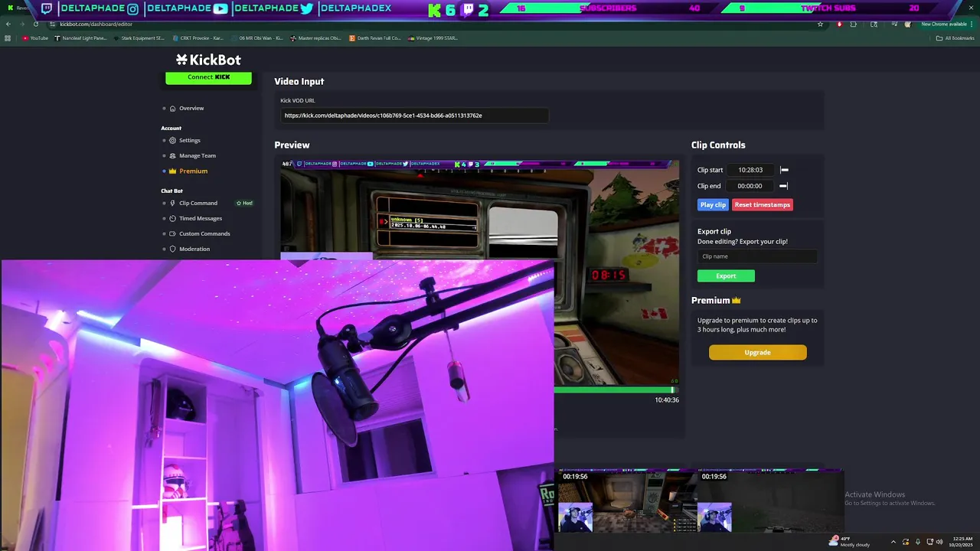Image resolution: width=980 pixels, height=551 pixels.
Task: Click the Clip end time field
Action: tap(750, 186)
